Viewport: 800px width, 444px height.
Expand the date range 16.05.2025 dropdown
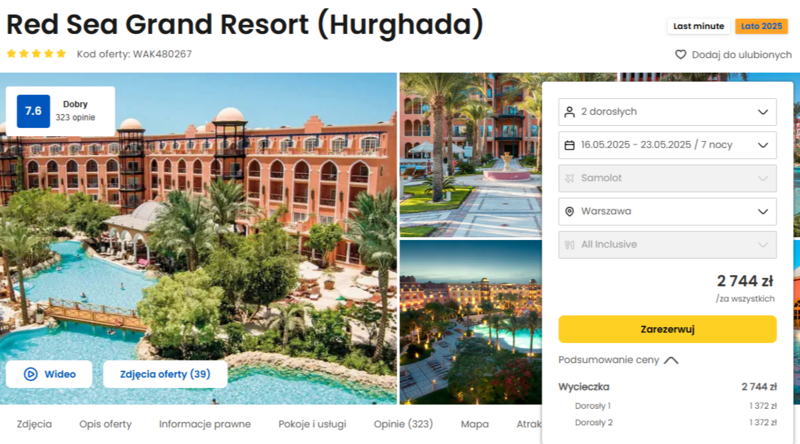coord(667,145)
